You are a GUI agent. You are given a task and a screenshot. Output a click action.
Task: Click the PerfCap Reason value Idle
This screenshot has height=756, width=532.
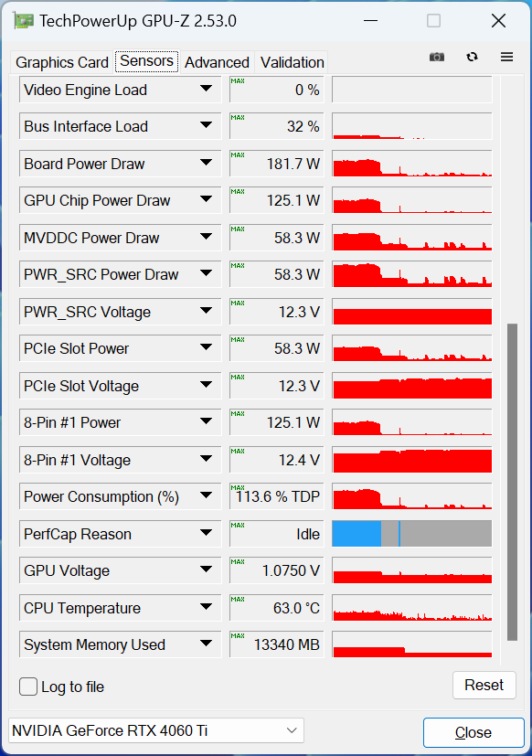(276, 534)
